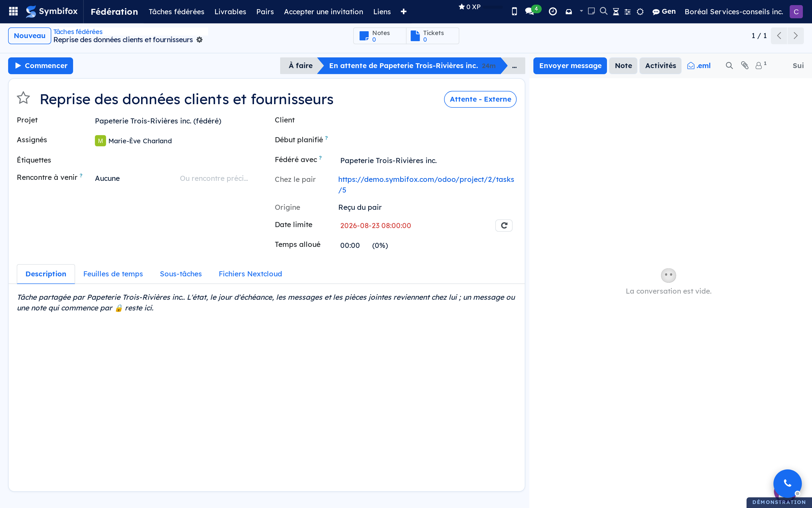Show followers via the person icon
Viewport: 812px width, 508px height.
[760, 65]
